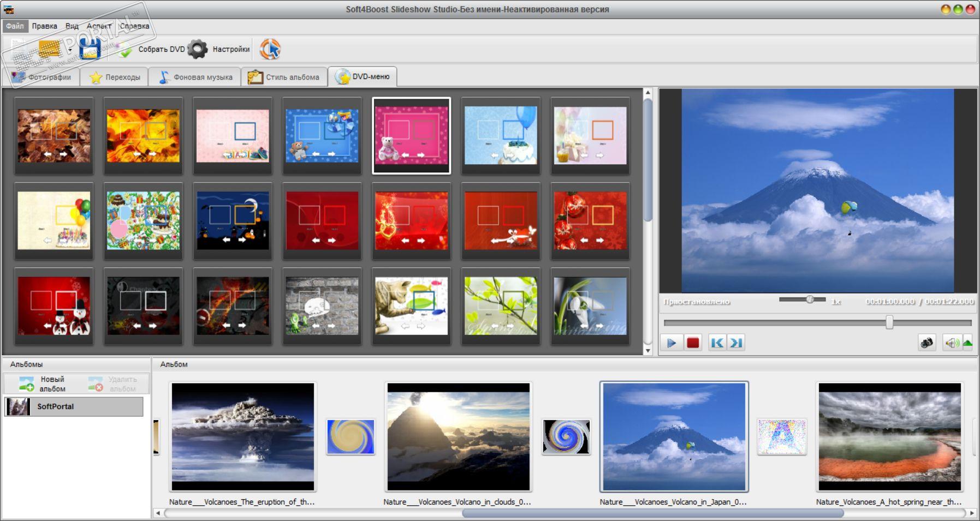The width and height of the screenshot is (980, 521).
Task: Open the Правка menu
Action: coord(44,26)
